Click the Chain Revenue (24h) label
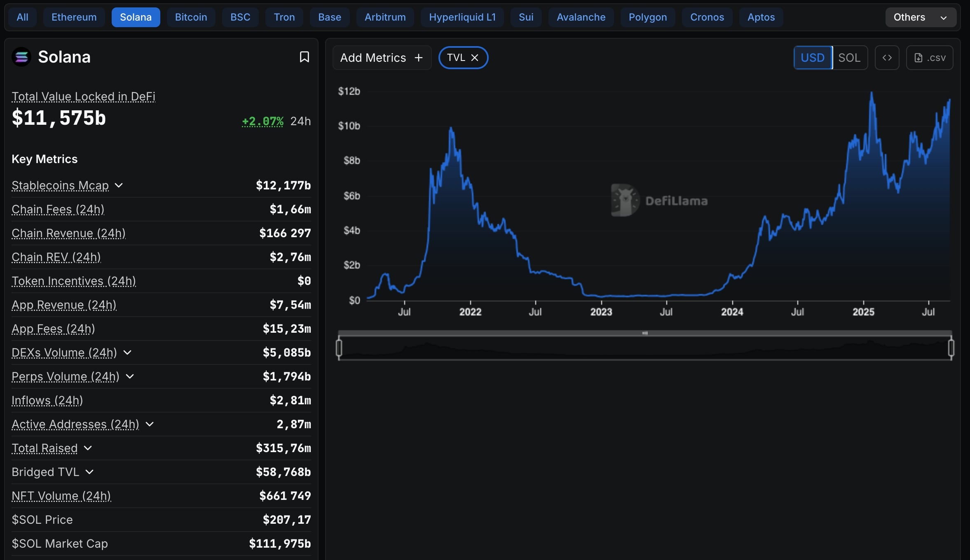Screen dimensions: 970x560 [68, 233]
